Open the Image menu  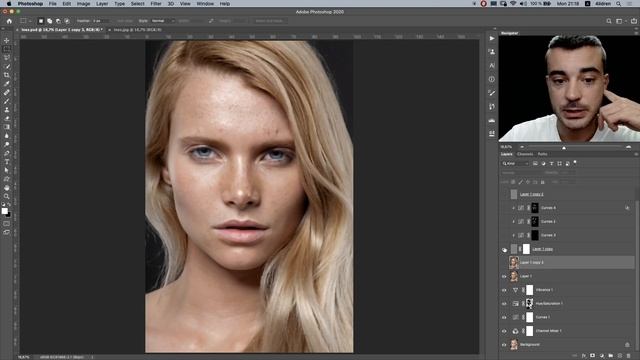tap(83, 4)
